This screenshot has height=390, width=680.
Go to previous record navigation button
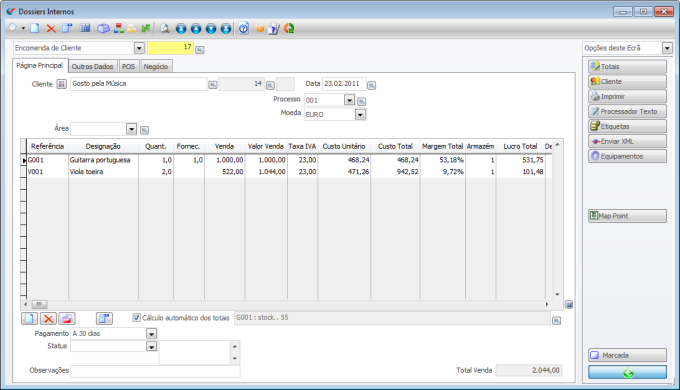[x=196, y=29]
